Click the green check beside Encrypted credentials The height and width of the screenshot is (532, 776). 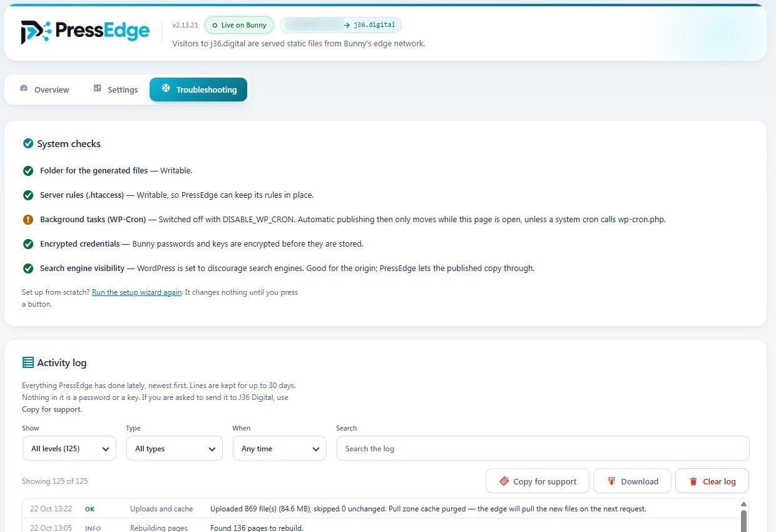28,243
